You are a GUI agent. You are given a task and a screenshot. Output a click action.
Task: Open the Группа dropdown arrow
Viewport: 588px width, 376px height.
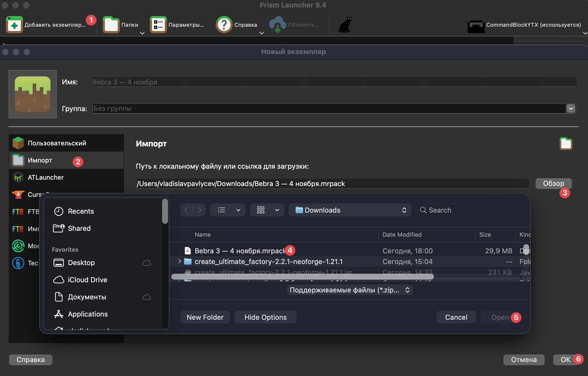(x=571, y=108)
